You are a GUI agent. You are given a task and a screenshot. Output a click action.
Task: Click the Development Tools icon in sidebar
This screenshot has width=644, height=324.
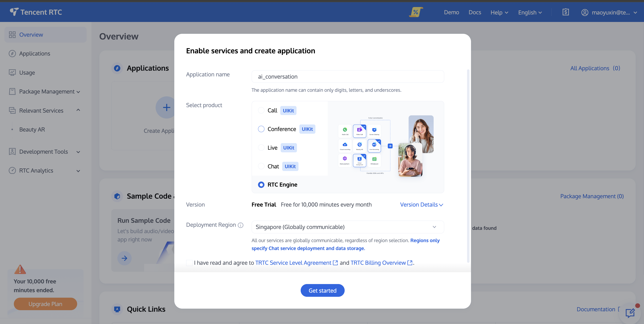[x=12, y=151]
